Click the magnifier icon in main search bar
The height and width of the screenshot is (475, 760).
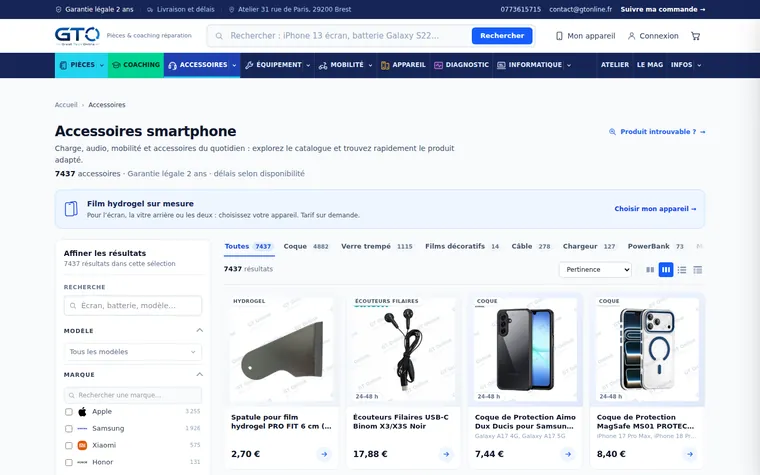(219, 36)
